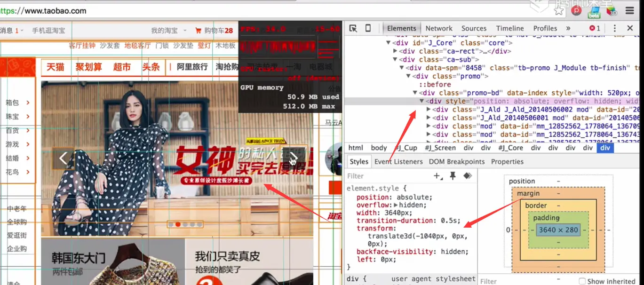Click the 韩国东大门 product promo thumbnail
This screenshot has width=644, height=285.
[113, 261]
